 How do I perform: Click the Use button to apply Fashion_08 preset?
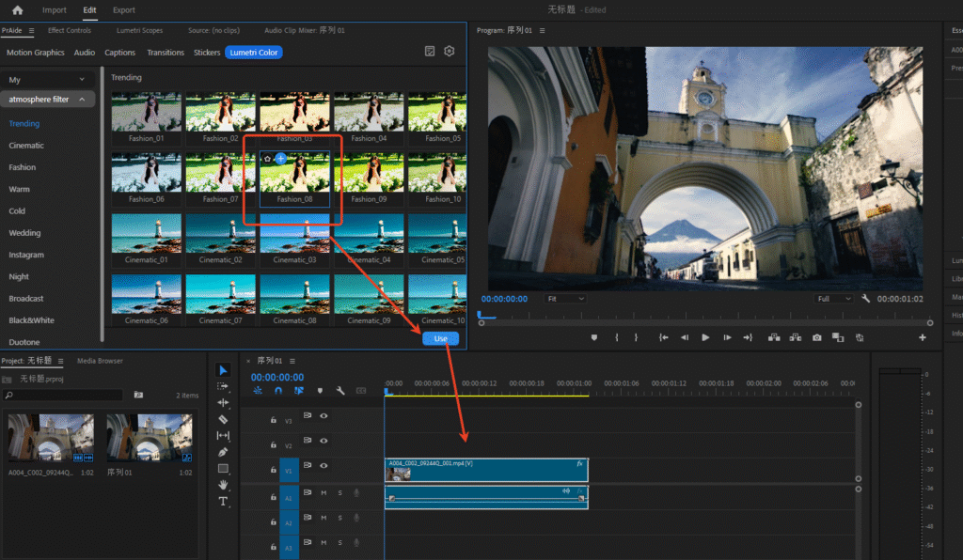440,338
